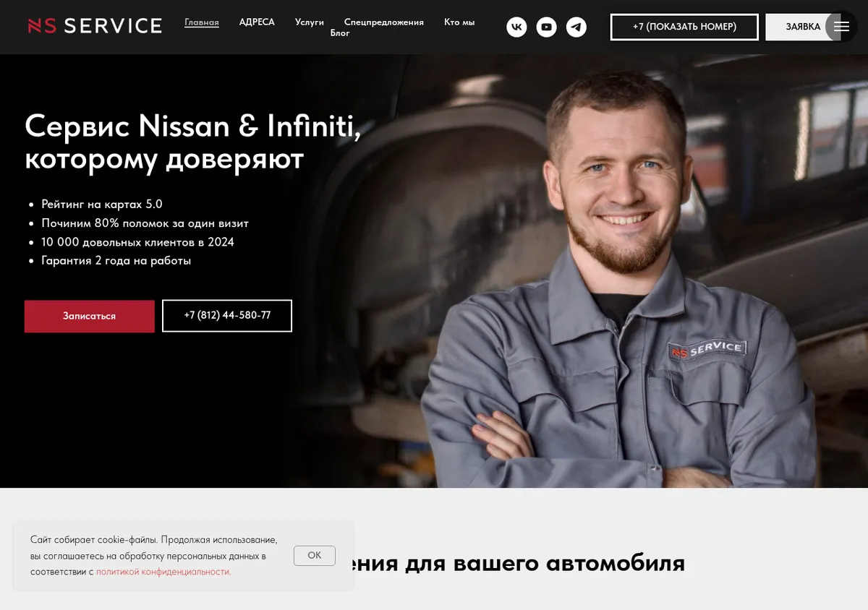Viewport: 868px width, 610px height.
Task: Open the VK social page icon
Action: coord(516,27)
